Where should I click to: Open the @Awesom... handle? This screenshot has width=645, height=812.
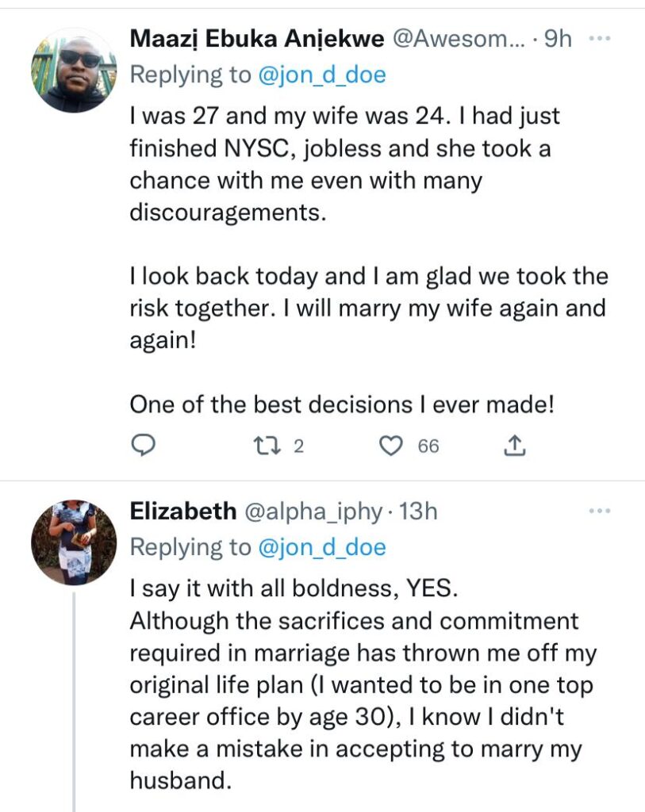(459, 39)
